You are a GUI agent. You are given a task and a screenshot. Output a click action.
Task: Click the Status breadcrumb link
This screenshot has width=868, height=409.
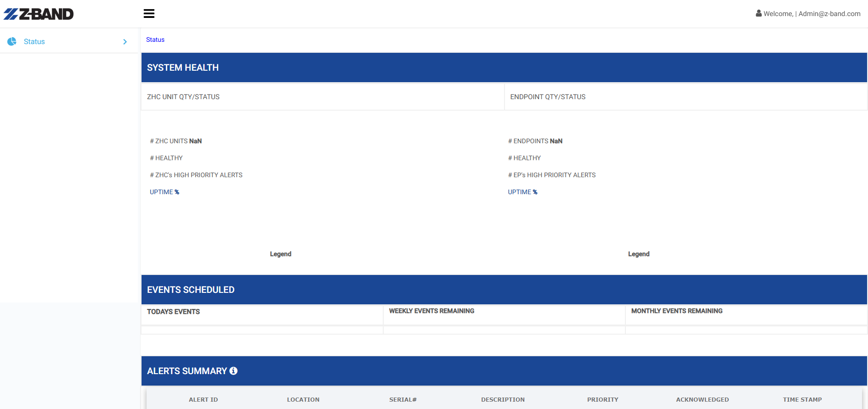coord(155,40)
